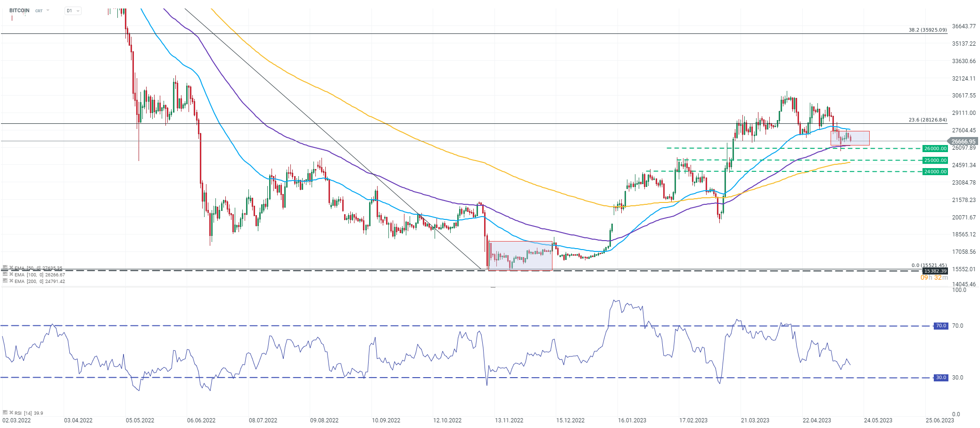
Task: Remove the RSI 14 indicator
Action: [11, 413]
